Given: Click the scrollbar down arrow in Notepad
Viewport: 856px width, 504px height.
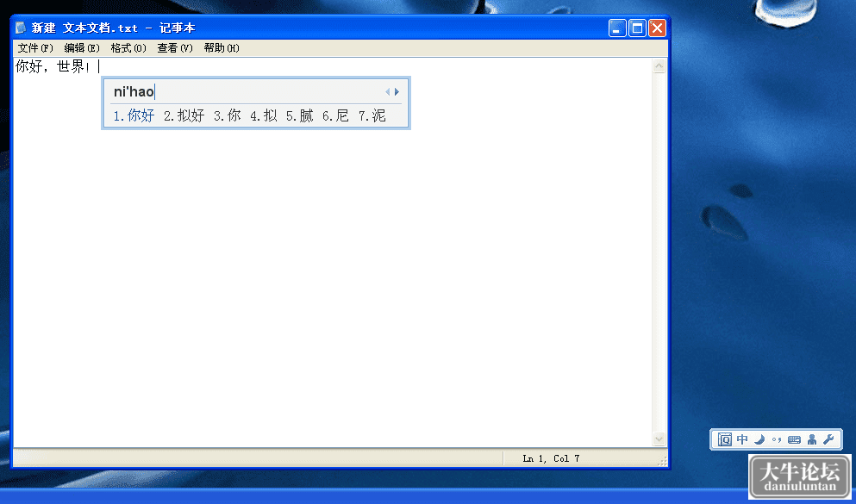Looking at the screenshot, I should click(659, 439).
